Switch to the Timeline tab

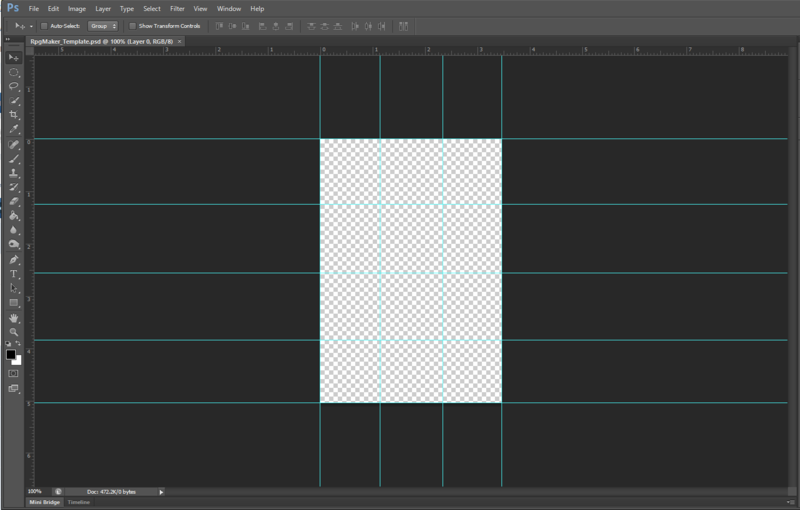[x=78, y=502]
